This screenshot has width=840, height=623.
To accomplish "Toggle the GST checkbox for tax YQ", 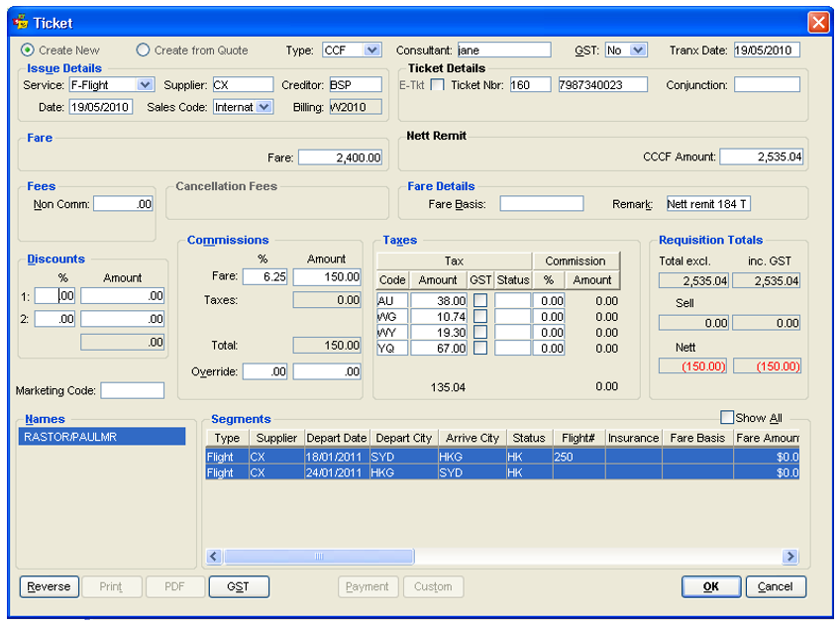I will pyautogui.click(x=480, y=348).
